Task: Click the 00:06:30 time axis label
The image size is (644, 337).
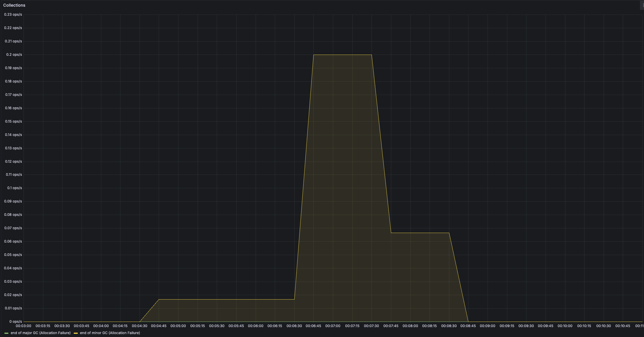Action: [x=294, y=326]
